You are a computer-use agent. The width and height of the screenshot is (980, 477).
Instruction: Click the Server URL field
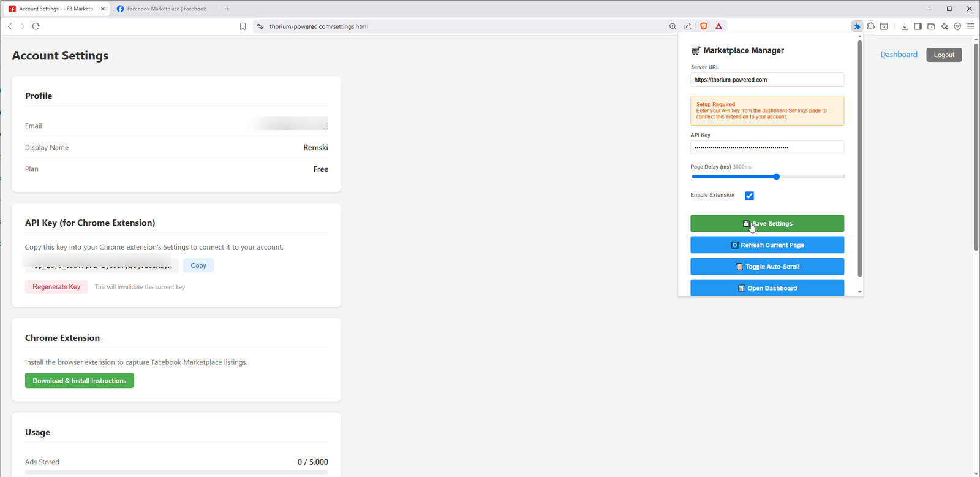click(x=767, y=80)
